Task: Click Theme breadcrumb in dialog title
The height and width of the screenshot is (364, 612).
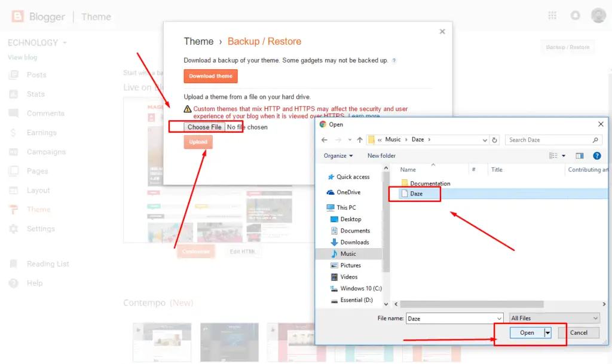Action: [x=198, y=41]
